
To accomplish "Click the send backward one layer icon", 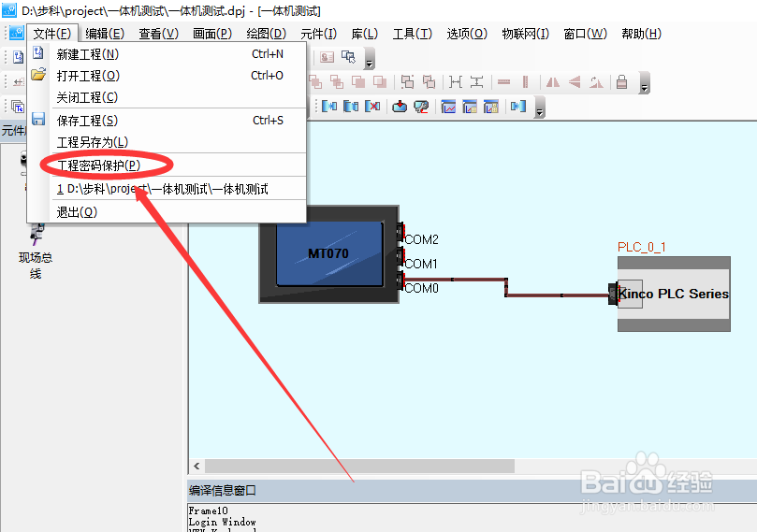I will (x=380, y=82).
